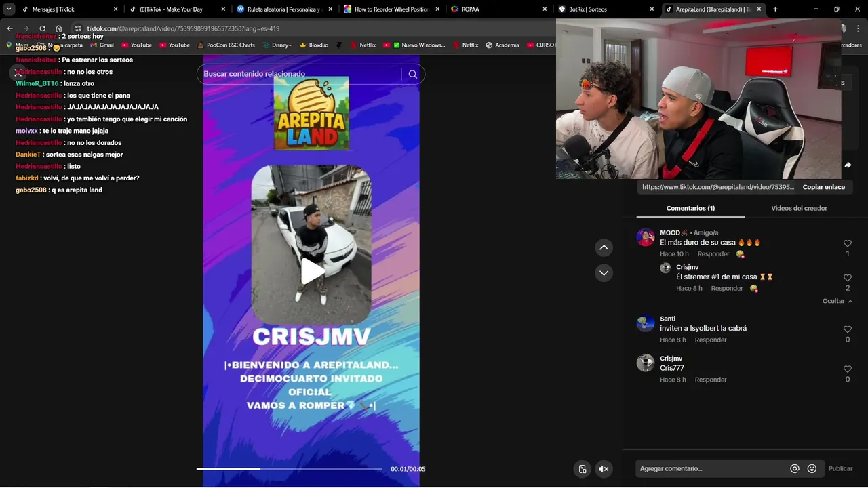Click the Publicar button

[x=840, y=469]
